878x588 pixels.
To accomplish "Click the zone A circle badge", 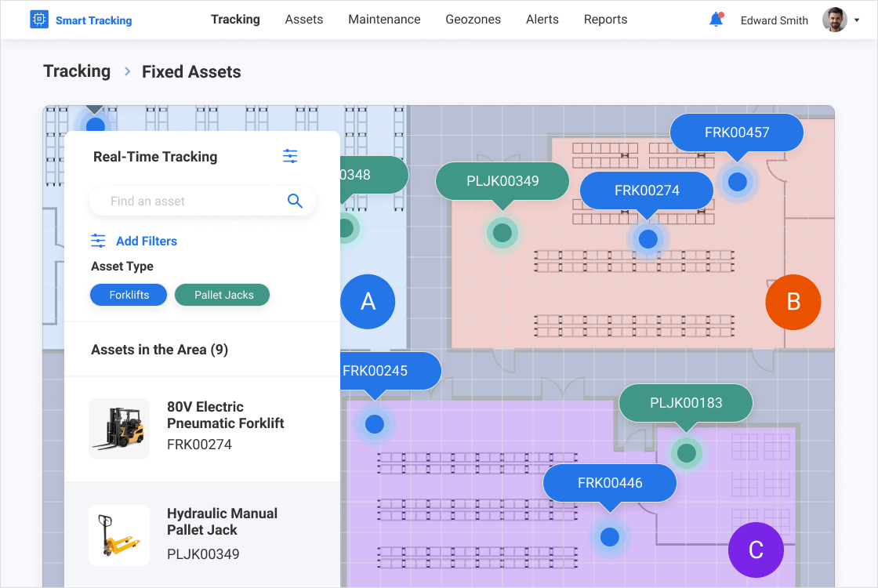I will [x=368, y=302].
